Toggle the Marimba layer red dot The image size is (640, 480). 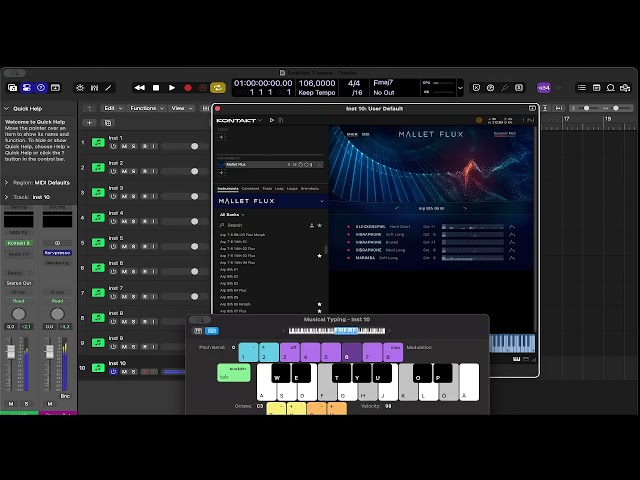348,258
